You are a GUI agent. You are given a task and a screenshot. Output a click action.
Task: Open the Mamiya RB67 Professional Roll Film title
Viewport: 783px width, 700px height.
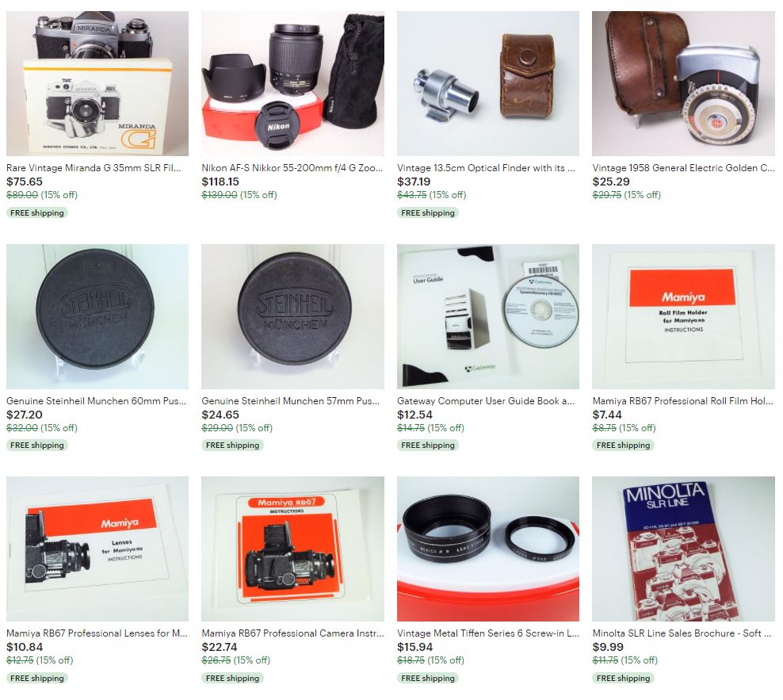coord(682,400)
